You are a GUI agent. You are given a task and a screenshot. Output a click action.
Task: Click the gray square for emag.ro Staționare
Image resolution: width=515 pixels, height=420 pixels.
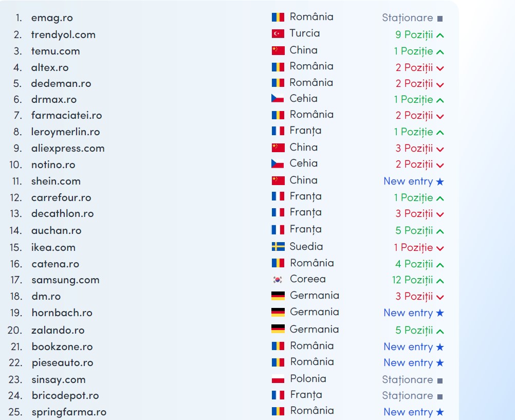click(439, 19)
